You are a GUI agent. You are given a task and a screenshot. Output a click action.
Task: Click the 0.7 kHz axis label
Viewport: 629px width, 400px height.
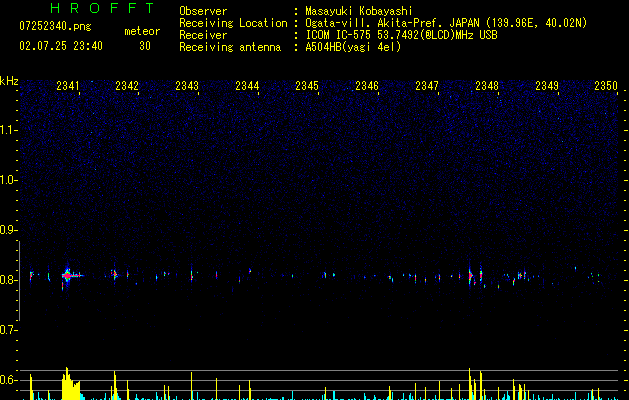tap(8, 330)
